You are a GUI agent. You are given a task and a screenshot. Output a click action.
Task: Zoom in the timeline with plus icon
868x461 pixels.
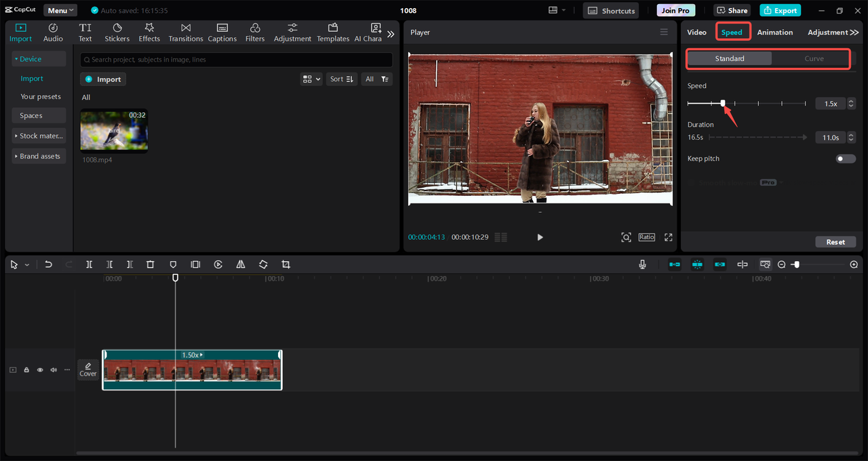point(854,264)
